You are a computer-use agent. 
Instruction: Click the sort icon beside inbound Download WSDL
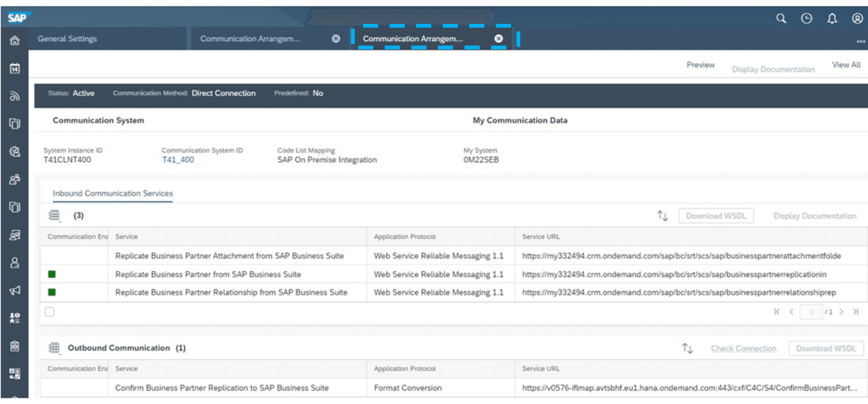click(x=662, y=216)
